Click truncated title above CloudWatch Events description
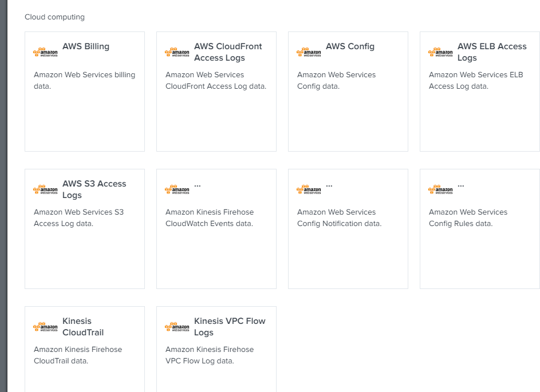The height and width of the screenshot is (392, 540). [x=198, y=186]
